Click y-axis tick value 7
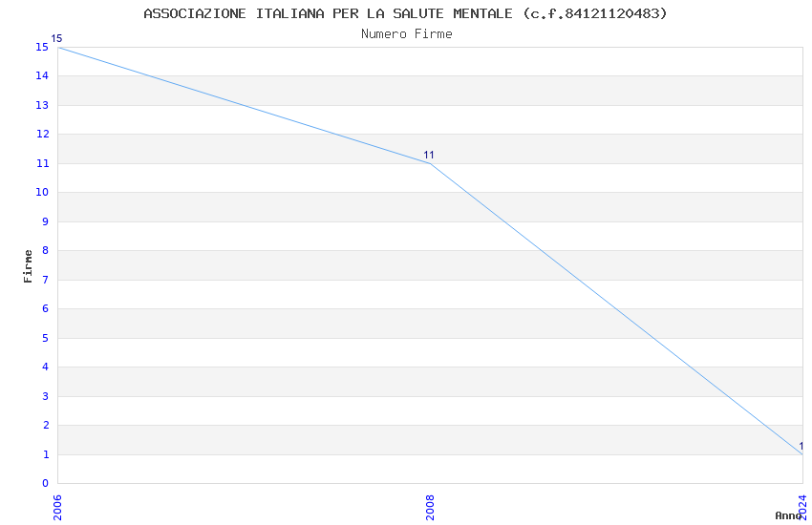 (x=46, y=280)
